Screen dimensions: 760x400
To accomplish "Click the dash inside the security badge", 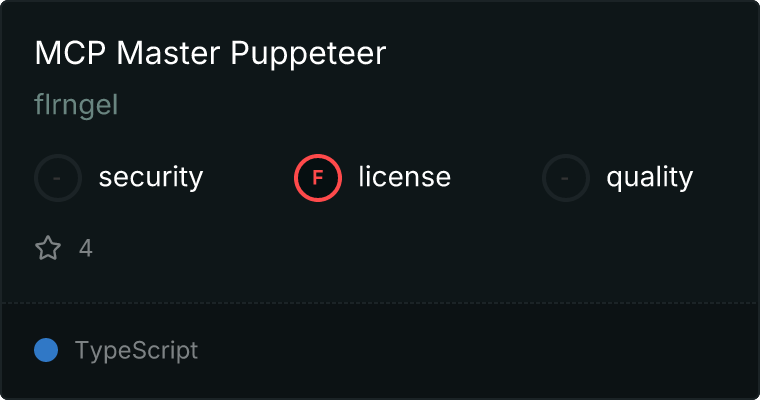I will [57, 178].
